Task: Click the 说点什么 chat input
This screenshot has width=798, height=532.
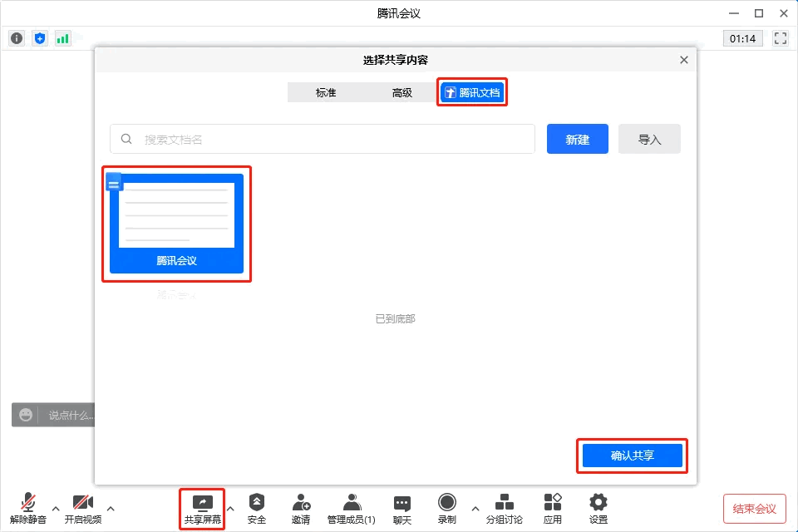Action: tap(70, 415)
